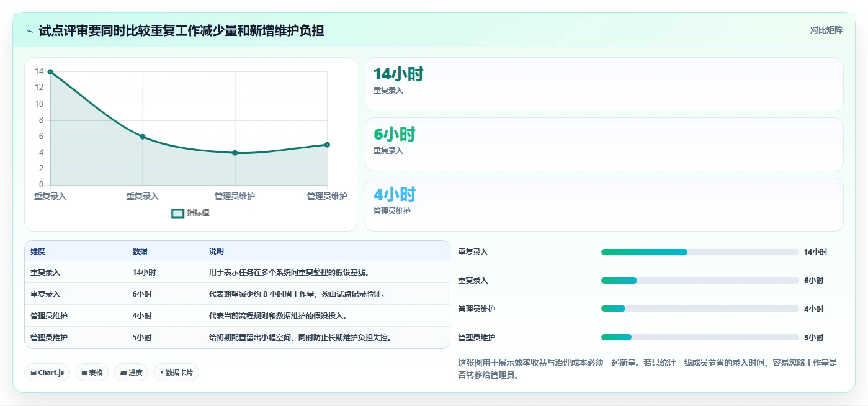Click the 指标值 legend text under the chart
868x406 pixels.
[199, 213]
